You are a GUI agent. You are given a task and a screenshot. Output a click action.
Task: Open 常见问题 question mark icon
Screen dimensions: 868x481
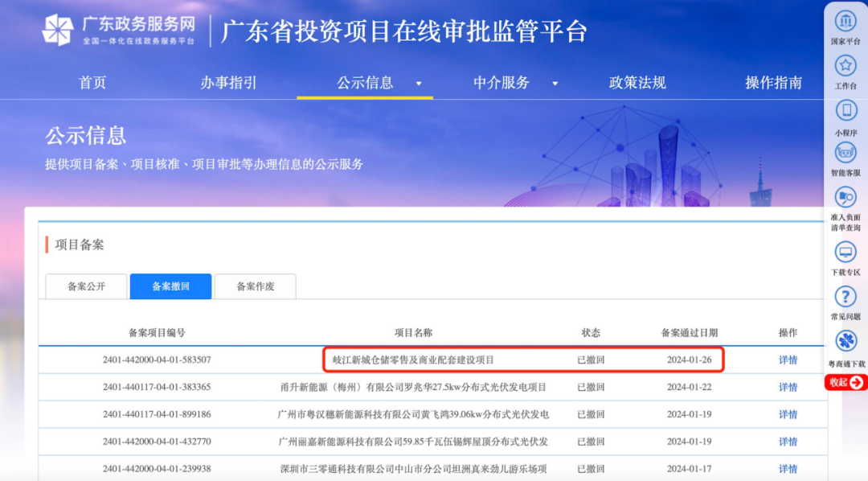[x=845, y=297]
